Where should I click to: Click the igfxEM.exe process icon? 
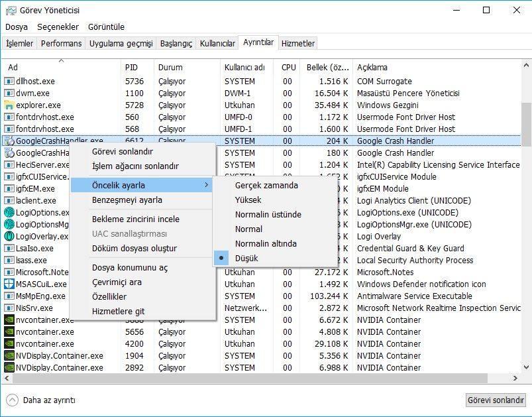coord(9,188)
